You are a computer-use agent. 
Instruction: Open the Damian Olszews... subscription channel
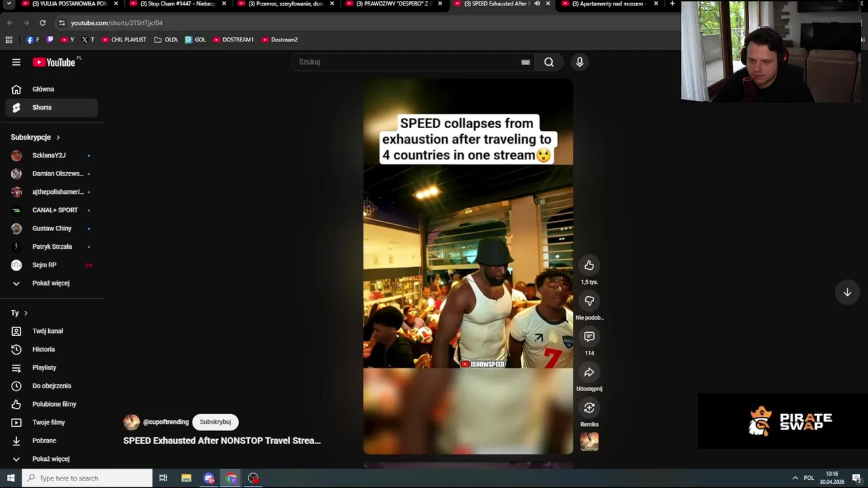coord(52,174)
